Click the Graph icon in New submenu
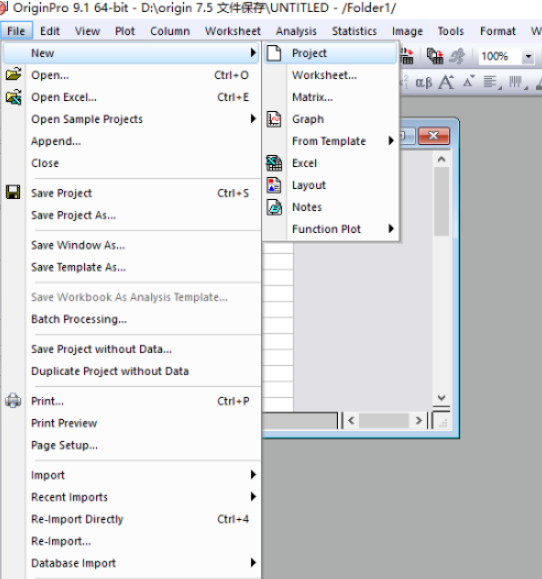 [x=274, y=119]
